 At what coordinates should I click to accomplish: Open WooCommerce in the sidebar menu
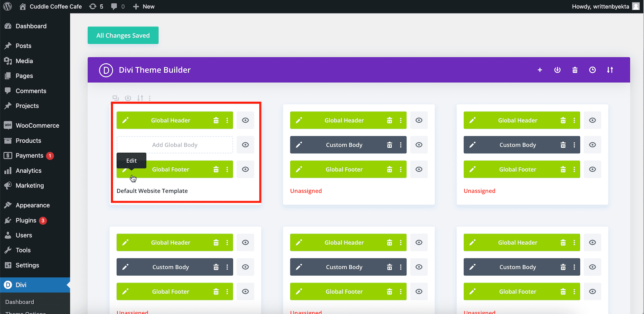coord(37,126)
